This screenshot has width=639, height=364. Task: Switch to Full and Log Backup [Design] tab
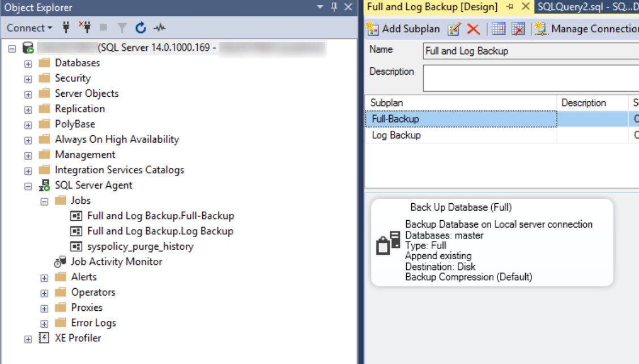coord(432,7)
